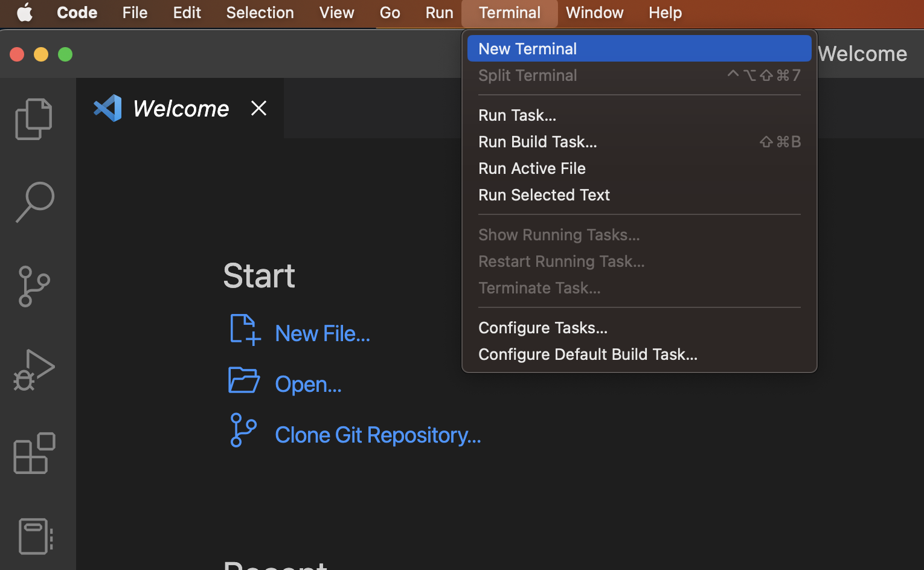The width and height of the screenshot is (924, 570).
Task: Close the Welcome tab
Action: pyautogui.click(x=258, y=108)
